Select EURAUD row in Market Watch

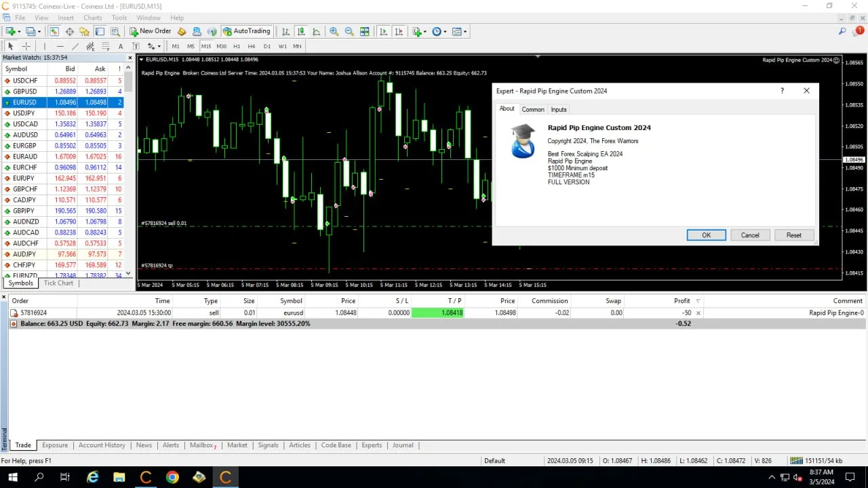click(62, 157)
